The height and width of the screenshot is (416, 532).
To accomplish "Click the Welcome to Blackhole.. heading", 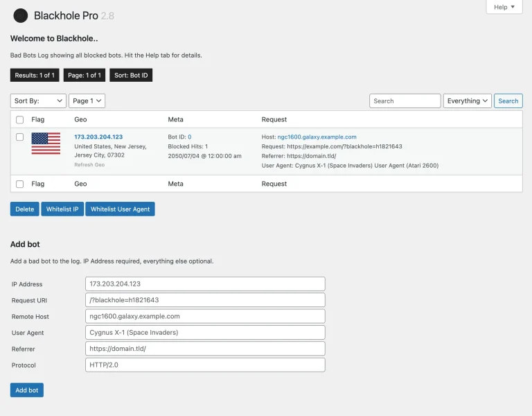I will click(54, 38).
